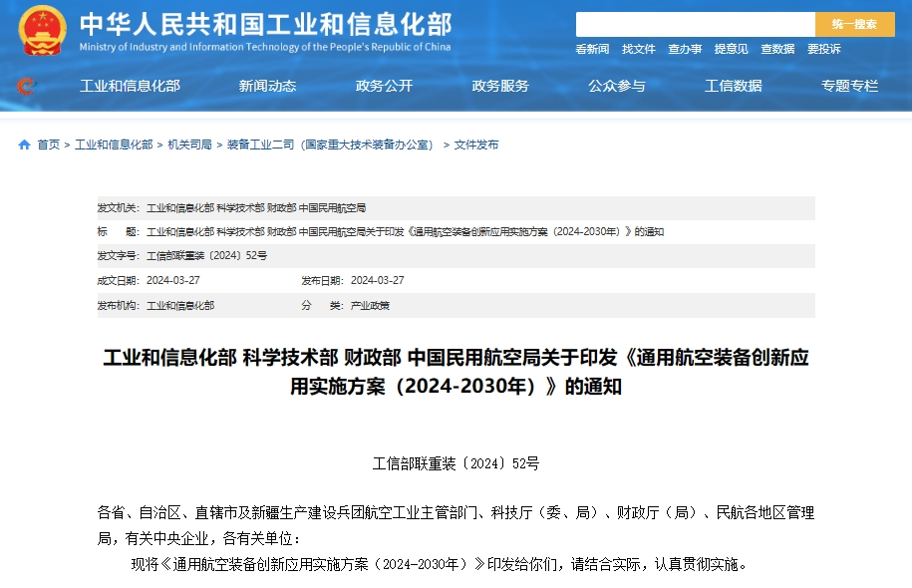Image resolution: width=912 pixels, height=588 pixels.
Task: Click 发文字号 value 工信部联重装〔2024〕52号 in table
Action: [x=206, y=256]
